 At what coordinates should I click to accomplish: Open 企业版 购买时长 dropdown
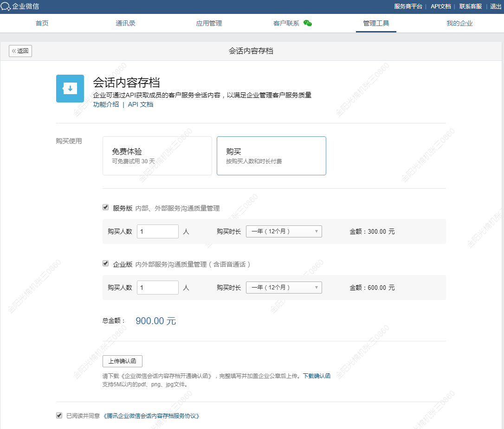pyautogui.click(x=284, y=288)
